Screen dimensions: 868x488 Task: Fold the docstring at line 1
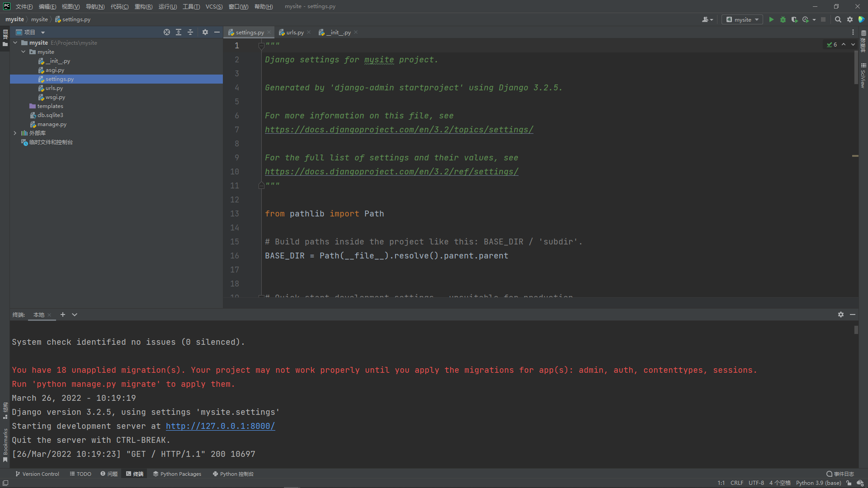point(261,46)
